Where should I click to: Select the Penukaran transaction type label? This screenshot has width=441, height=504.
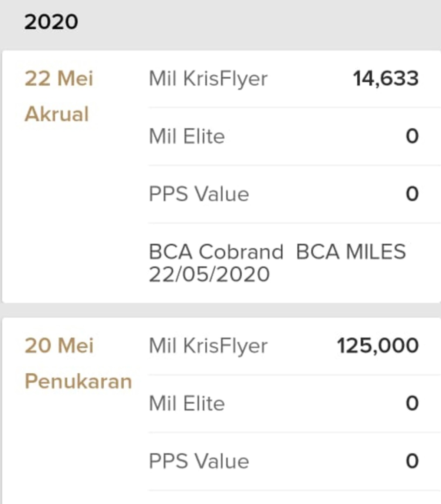point(79,381)
